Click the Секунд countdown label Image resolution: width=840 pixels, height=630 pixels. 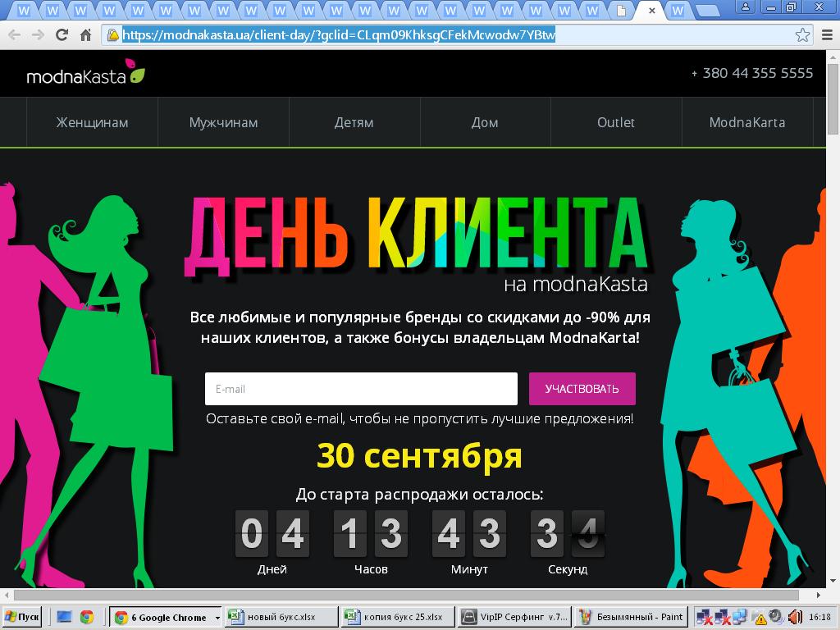pos(568,569)
